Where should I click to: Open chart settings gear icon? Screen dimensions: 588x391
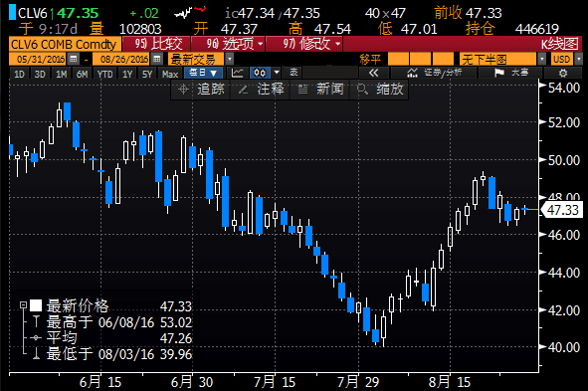click(563, 73)
